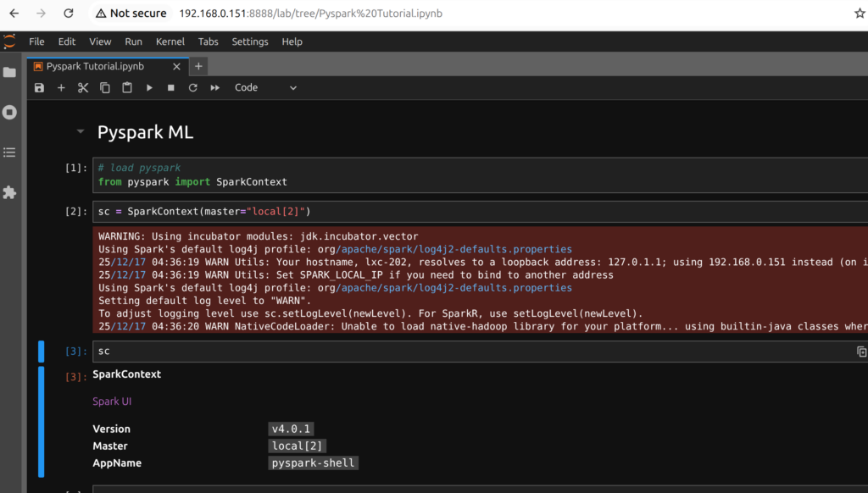Restart kernel and run all cells
Screen dimensions: 868x493
tap(215, 87)
